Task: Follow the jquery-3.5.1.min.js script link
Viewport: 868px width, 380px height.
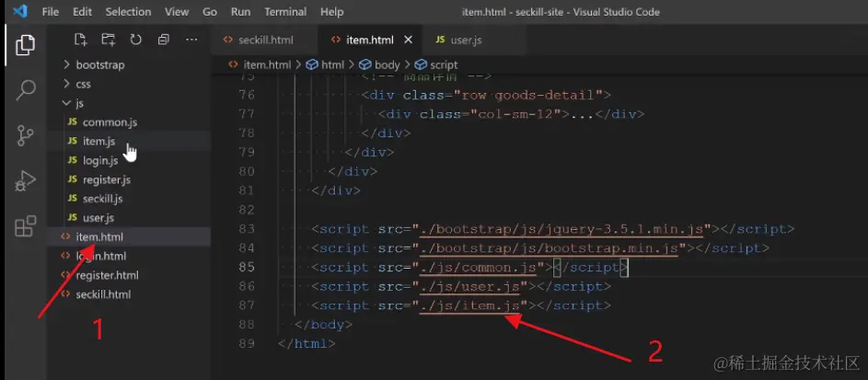Action: point(561,229)
